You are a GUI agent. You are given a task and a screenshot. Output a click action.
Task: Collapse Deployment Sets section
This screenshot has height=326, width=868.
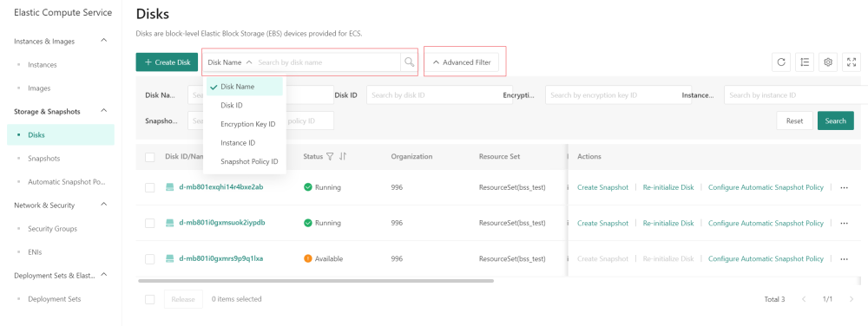point(103,275)
